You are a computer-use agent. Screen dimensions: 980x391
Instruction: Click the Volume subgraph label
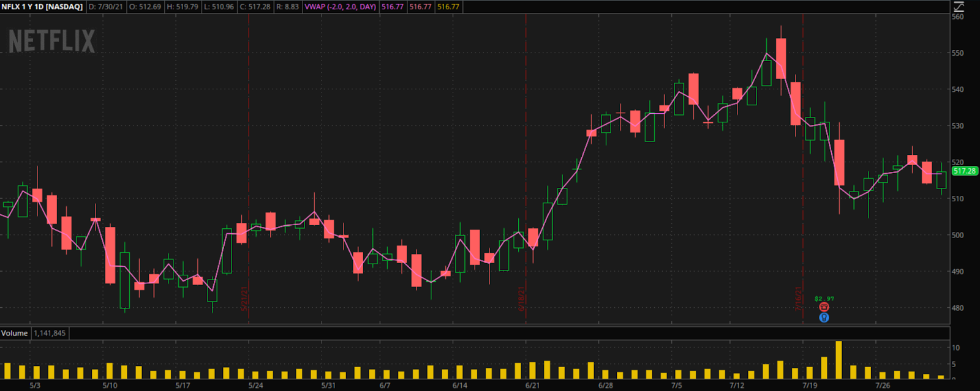14,333
